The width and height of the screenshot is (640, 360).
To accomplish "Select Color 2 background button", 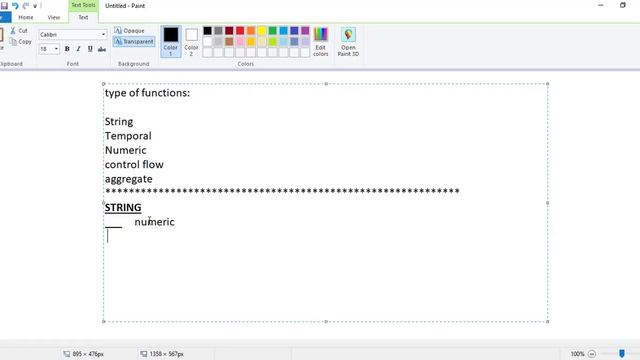I will [x=191, y=41].
